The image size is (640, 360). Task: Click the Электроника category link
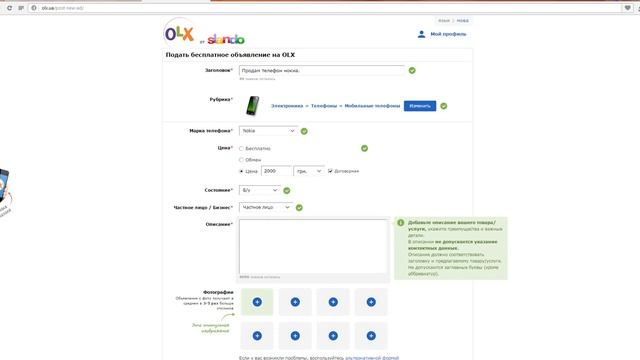click(x=287, y=106)
